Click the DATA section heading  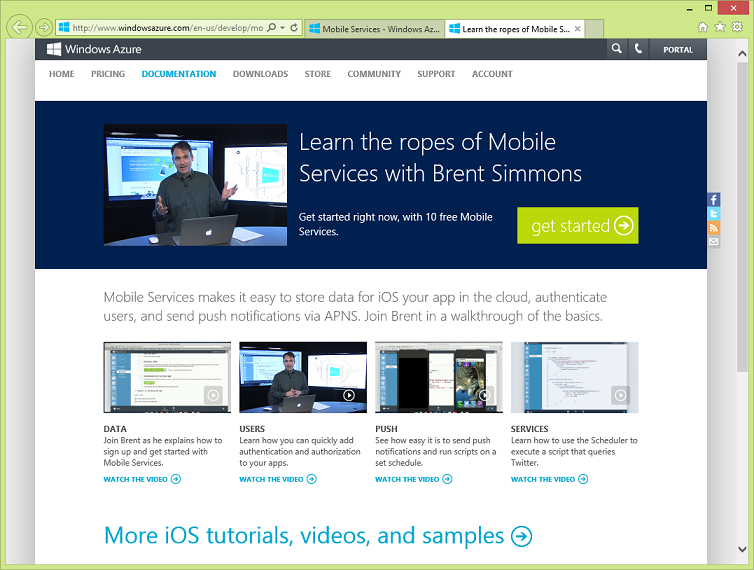(115, 429)
